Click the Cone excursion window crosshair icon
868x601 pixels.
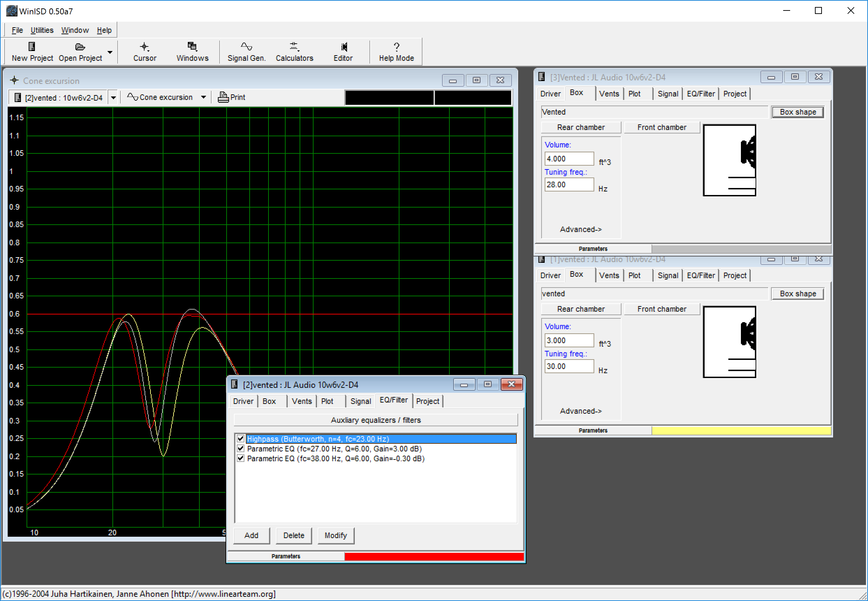coord(14,80)
